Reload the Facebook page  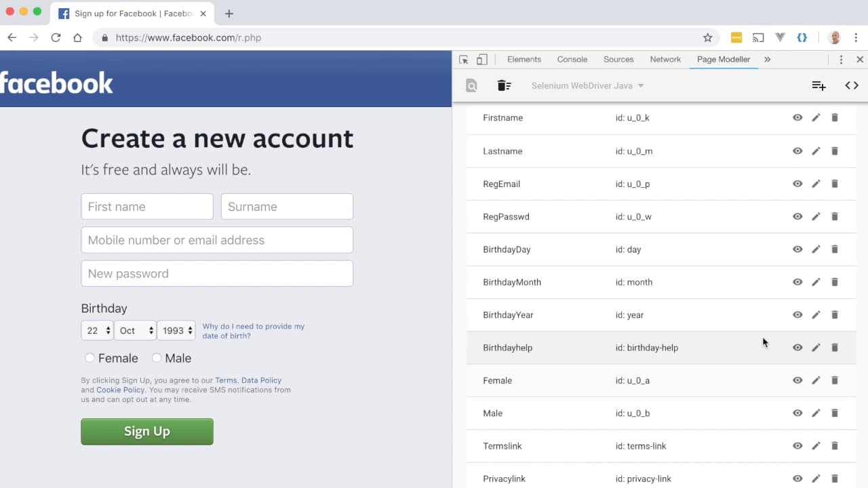pos(56,38)
